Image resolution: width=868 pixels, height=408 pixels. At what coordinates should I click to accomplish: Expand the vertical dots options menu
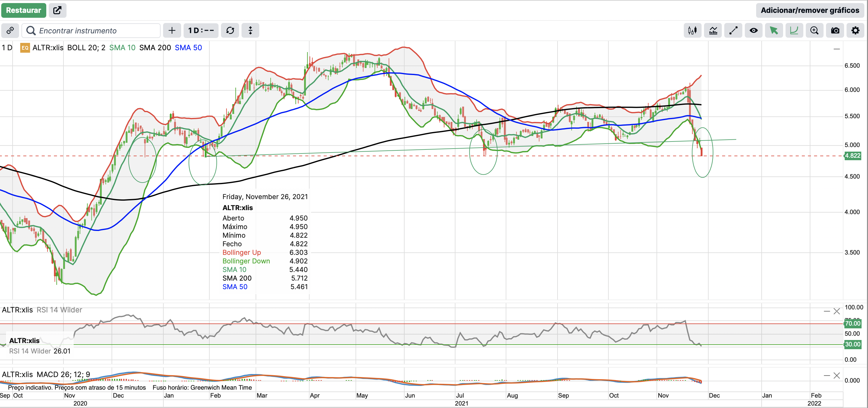pyautogui.click(x=250, y=31)
